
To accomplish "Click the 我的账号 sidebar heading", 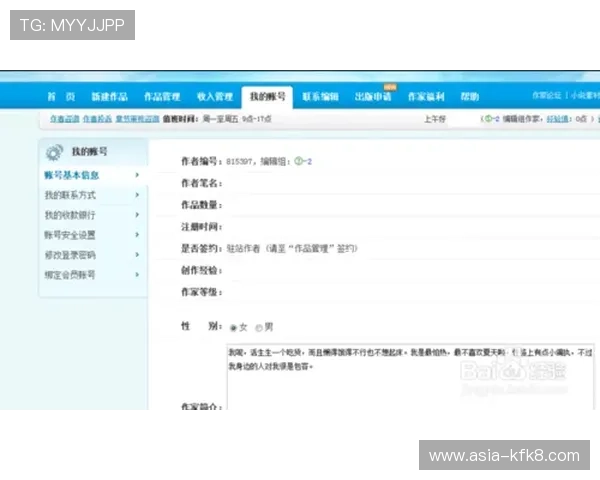I will (x=89, y=152).
